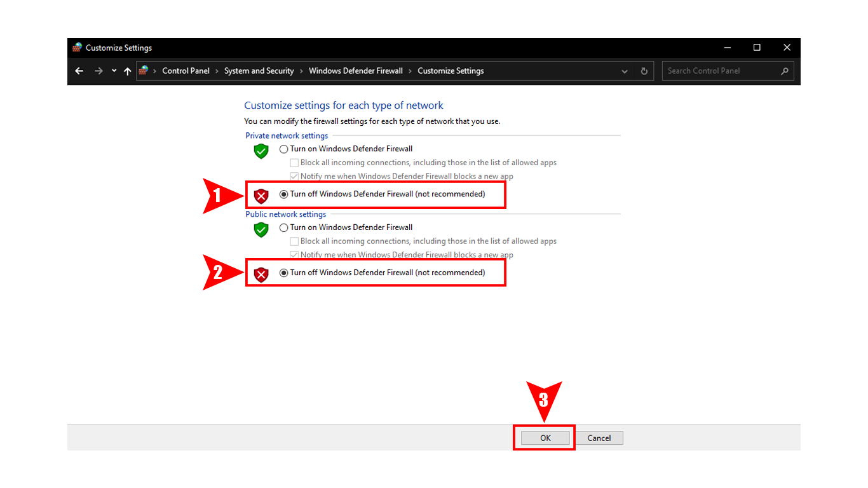Click the Up arrow to parent folder
The image size is (868, 488).
click(128, 71)
